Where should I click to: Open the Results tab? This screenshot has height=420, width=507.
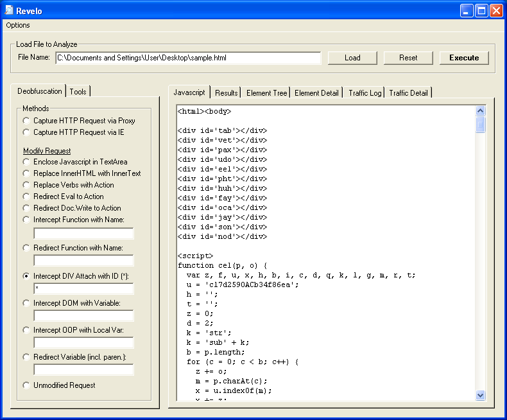[x=227, y=93]
